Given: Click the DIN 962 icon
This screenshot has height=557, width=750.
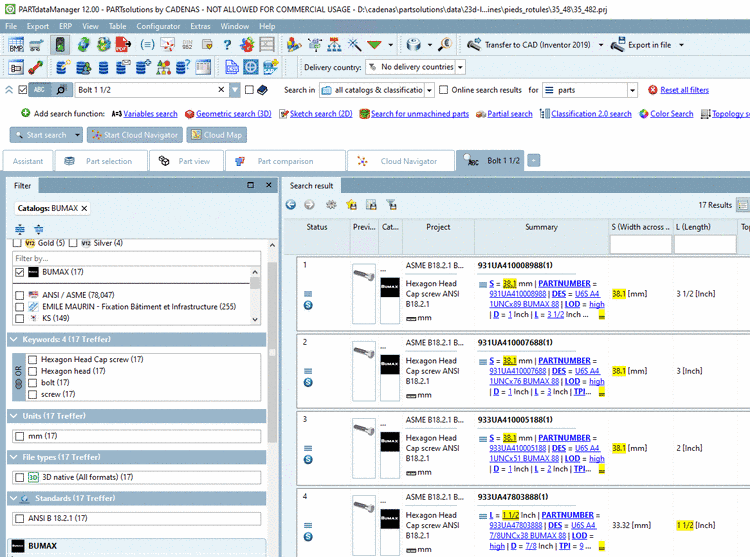Looking at the screenshot, I should coord(187,45).
